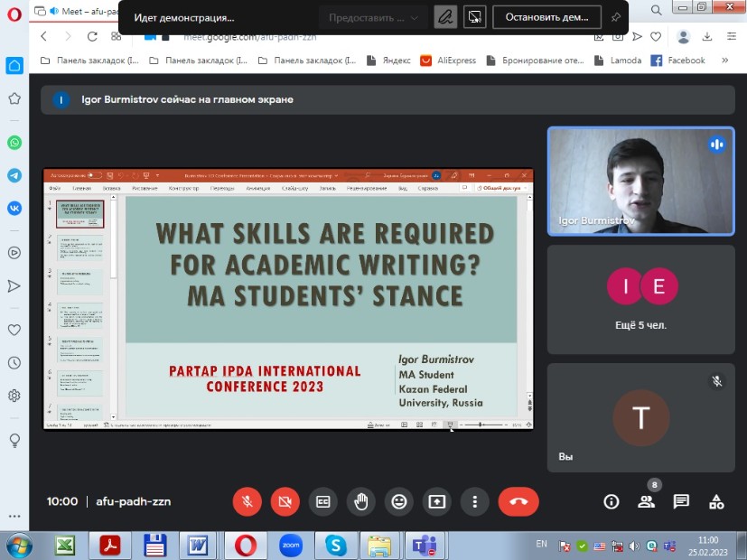
Task: Select the pen annotation tool in sharing bar
Action: (444, 17)
